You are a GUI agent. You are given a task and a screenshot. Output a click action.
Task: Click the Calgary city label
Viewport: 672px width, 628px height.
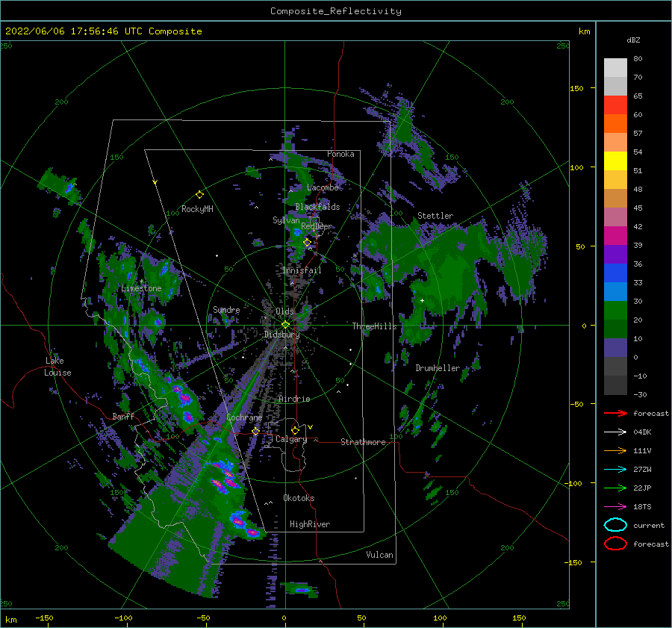point(291,439)
